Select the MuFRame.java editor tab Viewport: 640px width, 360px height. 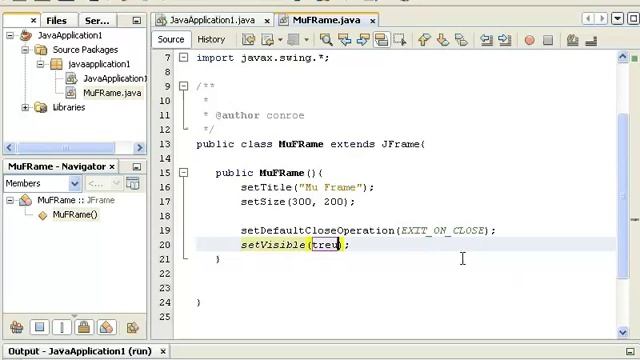pos(327,20)
